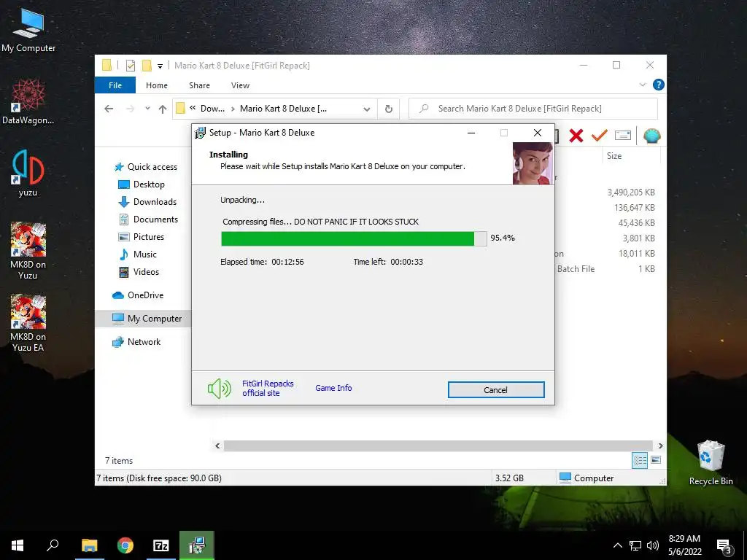Select Pictures in navigation pane
The width and height of the screenshot is (747, 560).
[141, 237]
